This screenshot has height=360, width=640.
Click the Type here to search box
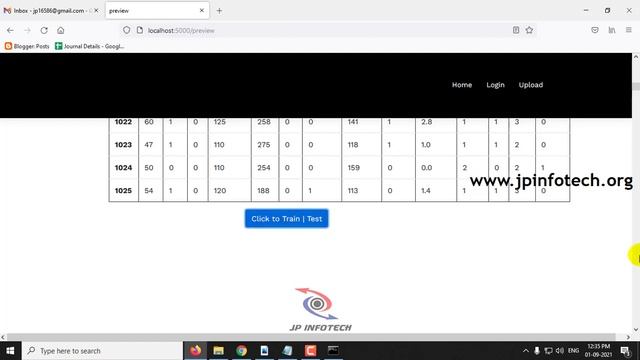click(x=102, y=351)
